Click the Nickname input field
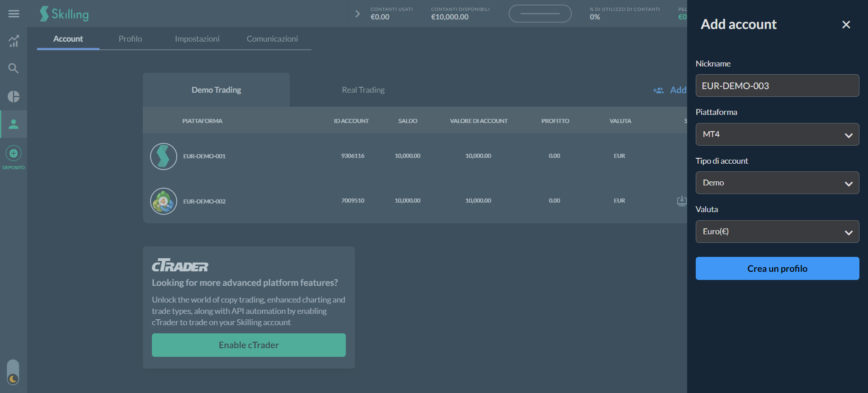Screen dimensions: 868x393 tap(777, 86)
